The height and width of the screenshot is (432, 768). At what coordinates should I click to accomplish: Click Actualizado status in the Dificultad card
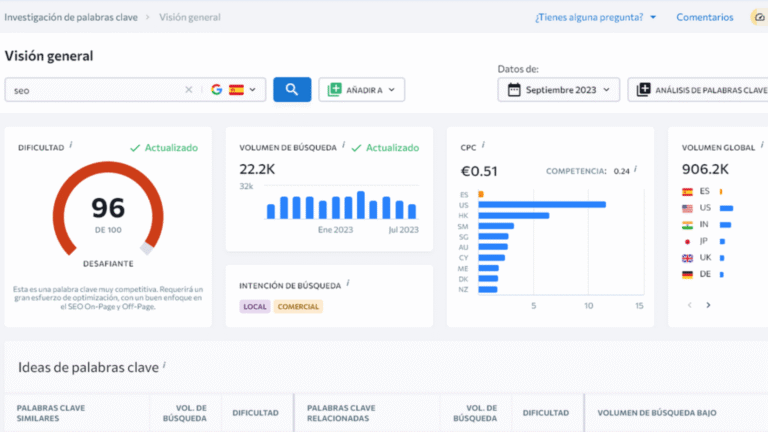(x=164, y=147)
